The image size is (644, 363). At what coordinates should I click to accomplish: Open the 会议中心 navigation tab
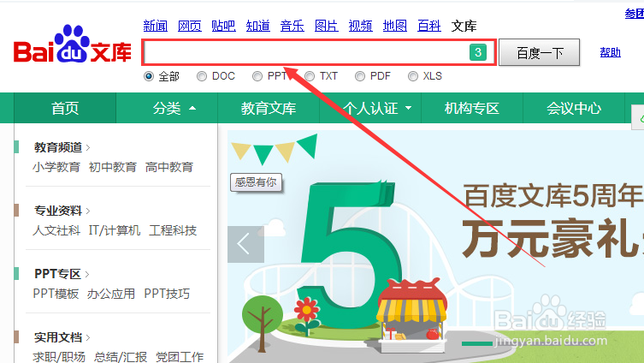(574, 108)
